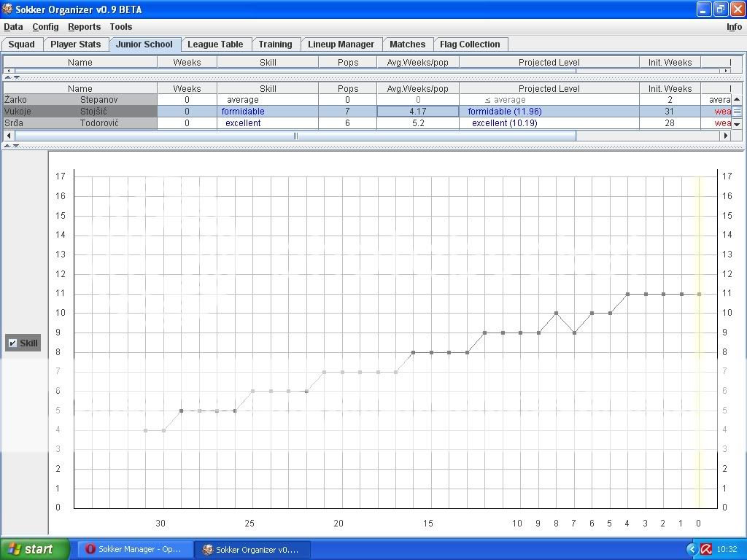Switch to the Lineup Manager tab

coord(341,44)
